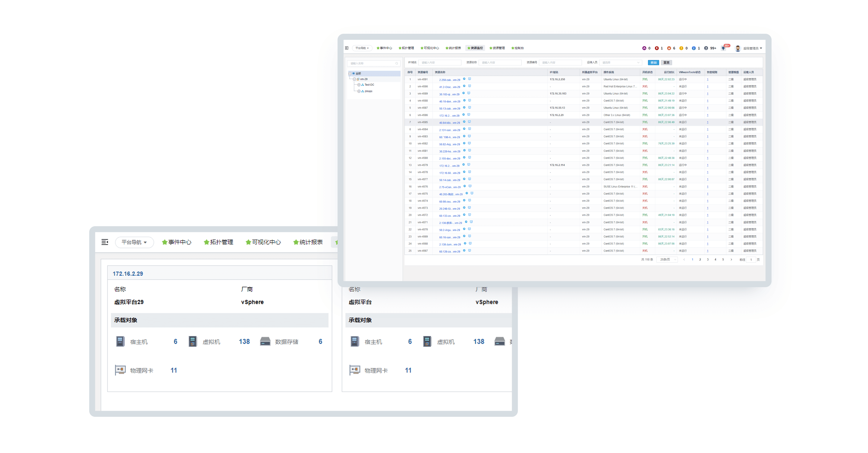Viewport: 868px width, 453px height.
Task: Click the previous page arrow in pagination
Action: (x=684, y=260)
